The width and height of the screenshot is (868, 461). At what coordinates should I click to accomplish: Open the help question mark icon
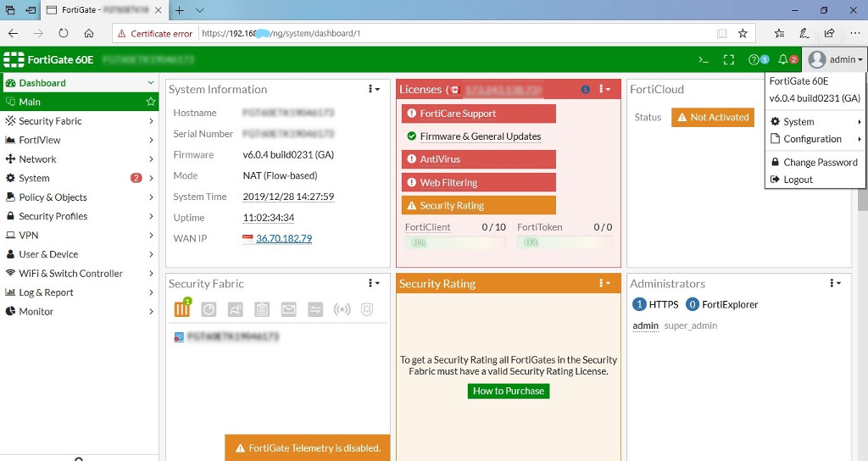click(x=754, y=60)
